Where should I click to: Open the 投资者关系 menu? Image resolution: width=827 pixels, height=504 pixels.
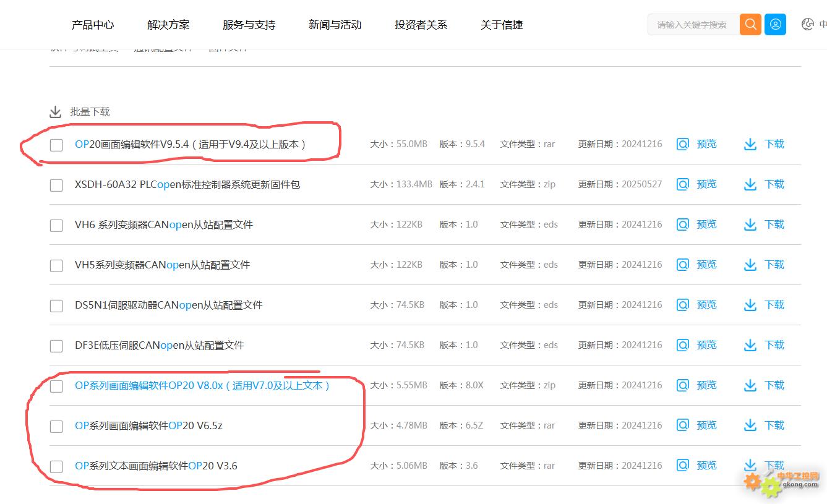tap(421, 25)
